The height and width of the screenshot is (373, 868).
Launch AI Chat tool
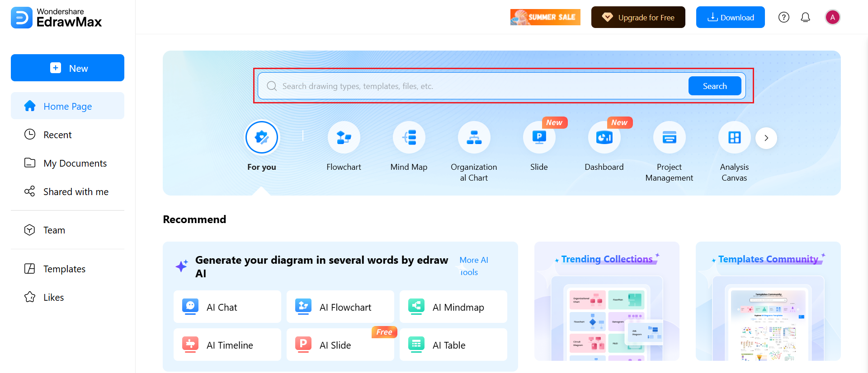point(227,307)
